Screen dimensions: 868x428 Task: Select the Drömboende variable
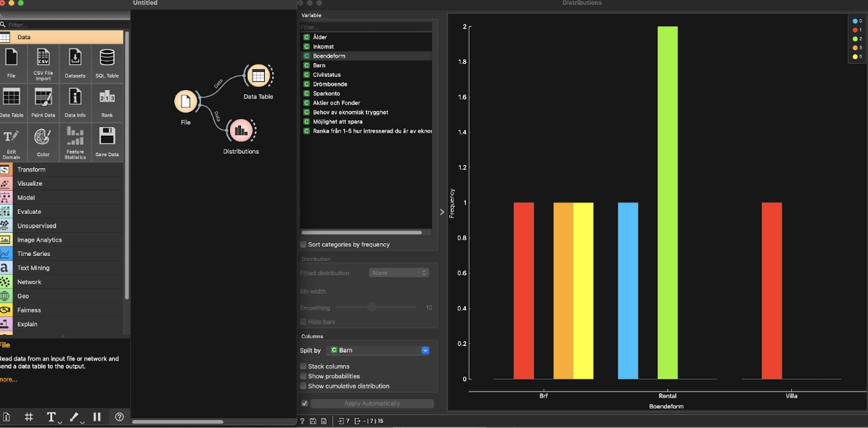coord(366,84)
